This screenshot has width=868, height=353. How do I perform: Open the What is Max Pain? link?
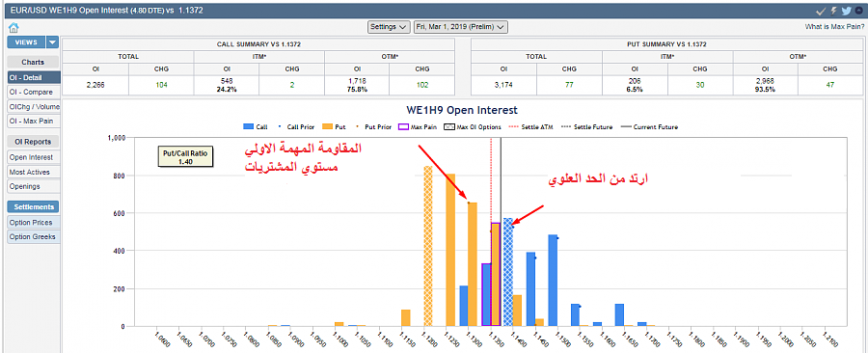[x=834, y=27]
